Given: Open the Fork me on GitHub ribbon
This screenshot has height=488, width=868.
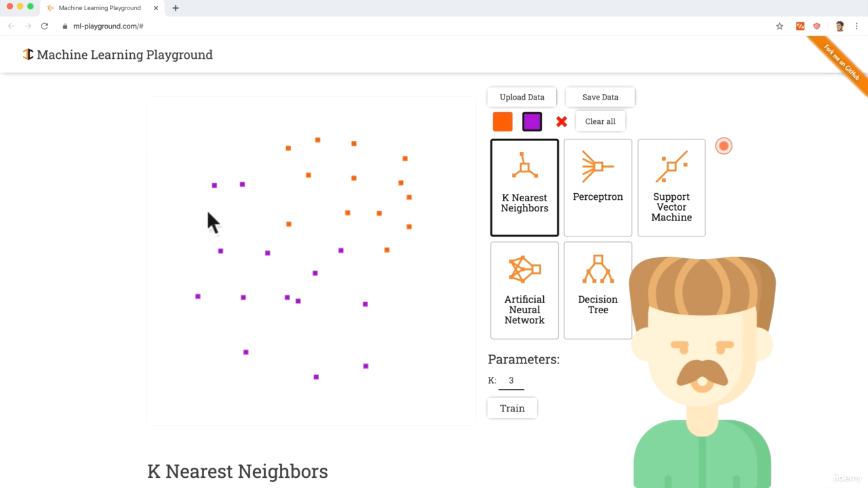Looking at the screenshot, I should tap(841, 62).
